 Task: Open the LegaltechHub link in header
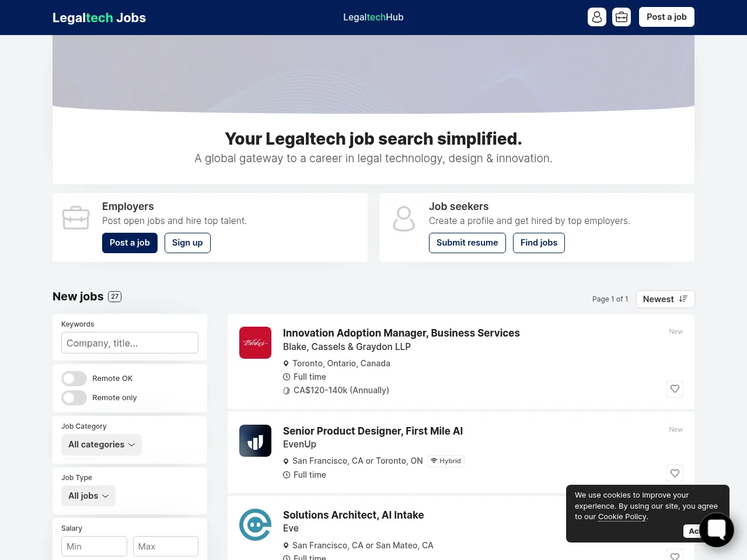pyautogui.click(x=373, y=17)
